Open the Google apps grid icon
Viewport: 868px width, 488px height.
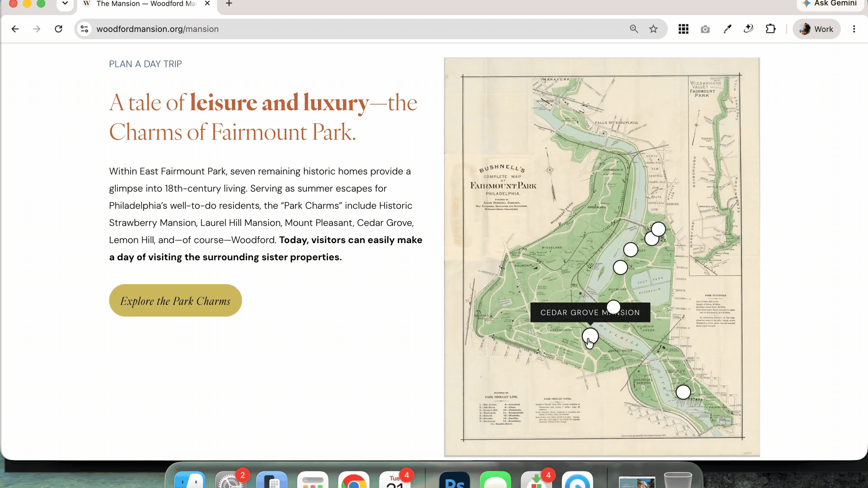point(683,29)
